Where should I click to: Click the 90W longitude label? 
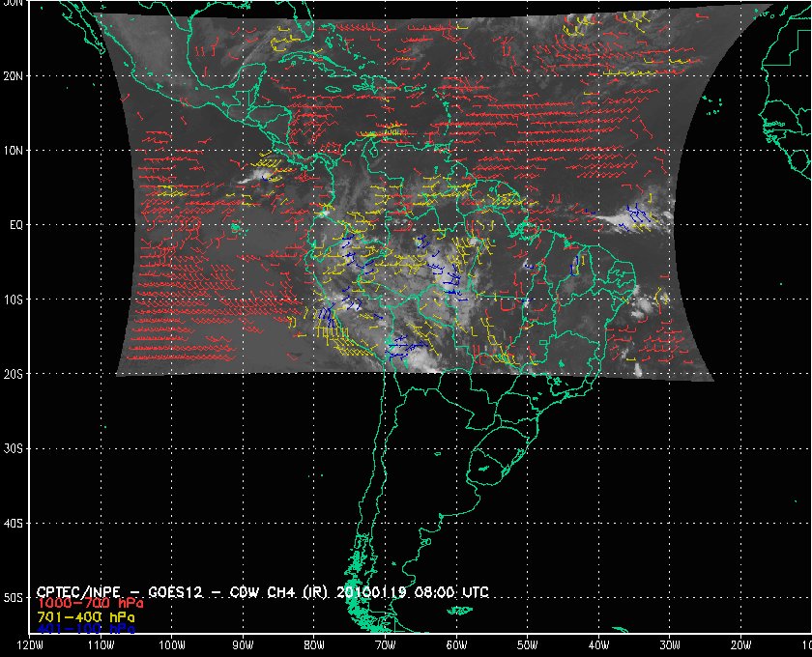tap(243, 645)
